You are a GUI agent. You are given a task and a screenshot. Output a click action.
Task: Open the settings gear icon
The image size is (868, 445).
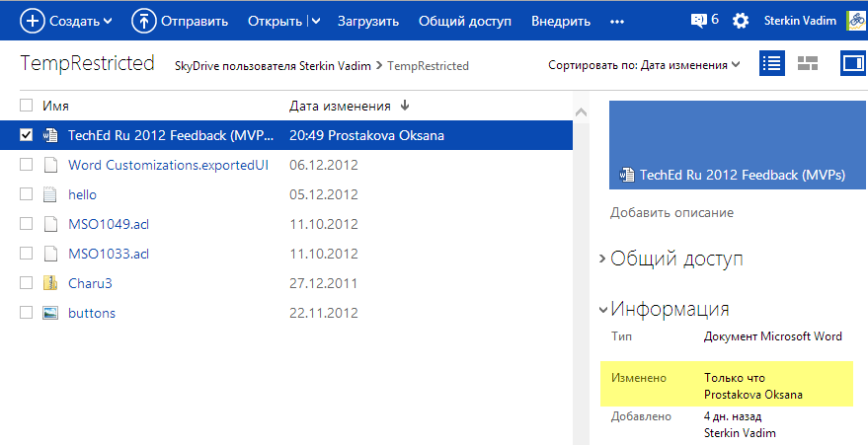pos(741,21)
